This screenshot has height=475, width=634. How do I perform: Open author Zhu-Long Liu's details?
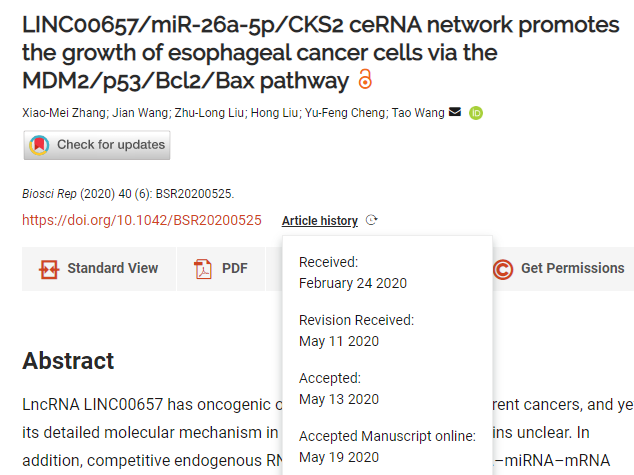coord(209,112)
